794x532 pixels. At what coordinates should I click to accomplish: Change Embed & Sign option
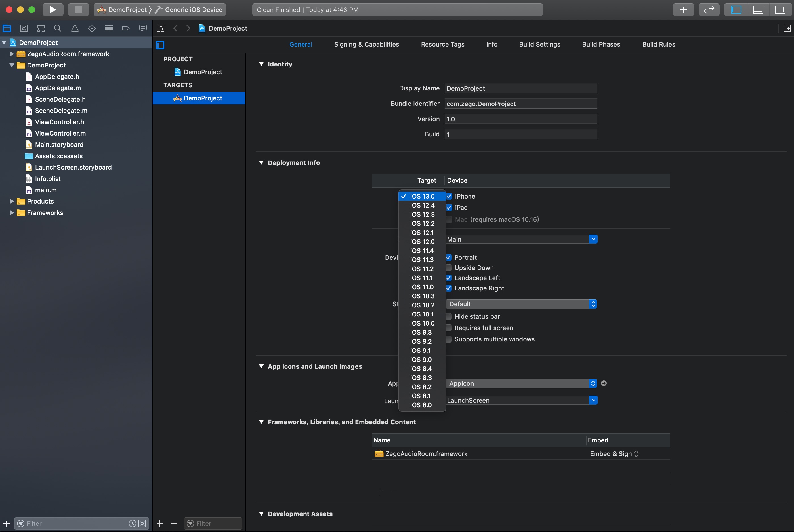pos(614,454)
